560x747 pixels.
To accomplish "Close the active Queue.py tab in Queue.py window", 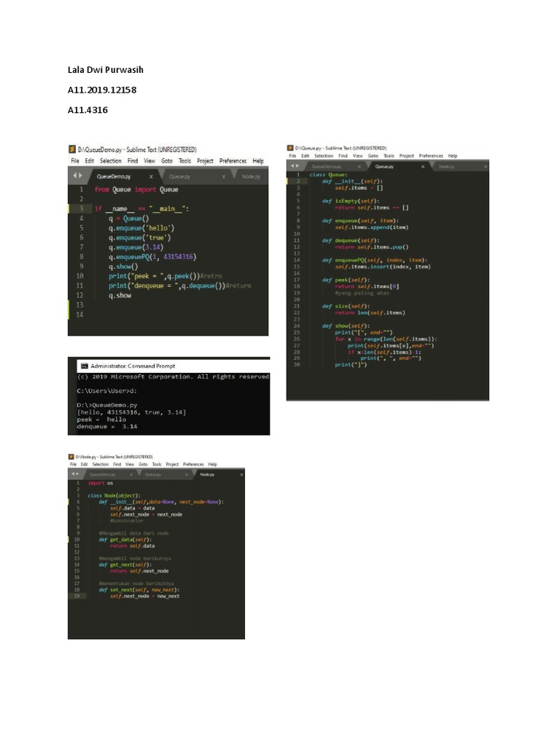I will tap(423, 167).
